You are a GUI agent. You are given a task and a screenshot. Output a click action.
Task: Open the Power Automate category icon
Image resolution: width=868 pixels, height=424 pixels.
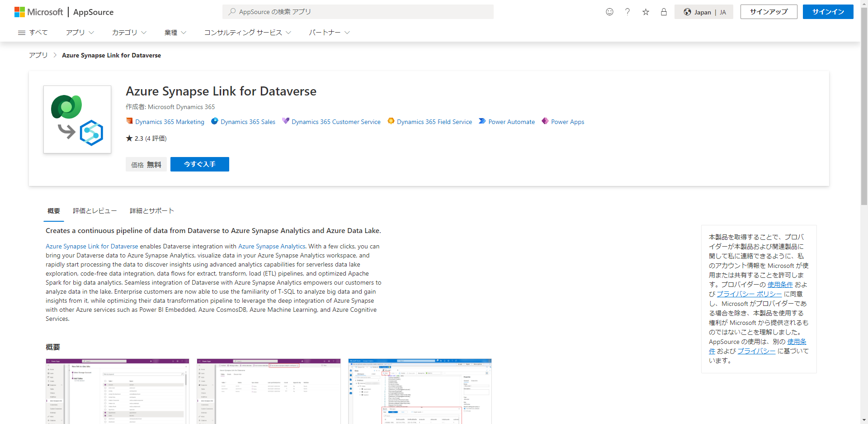[x=481, y=121]
